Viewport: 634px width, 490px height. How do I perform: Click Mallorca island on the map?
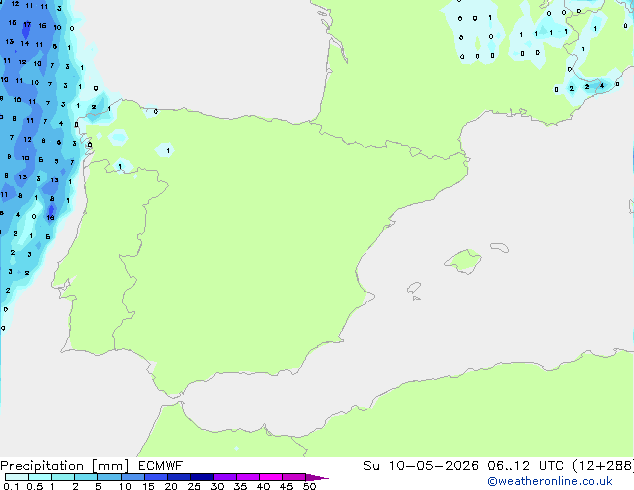click(x=464, y=261)
